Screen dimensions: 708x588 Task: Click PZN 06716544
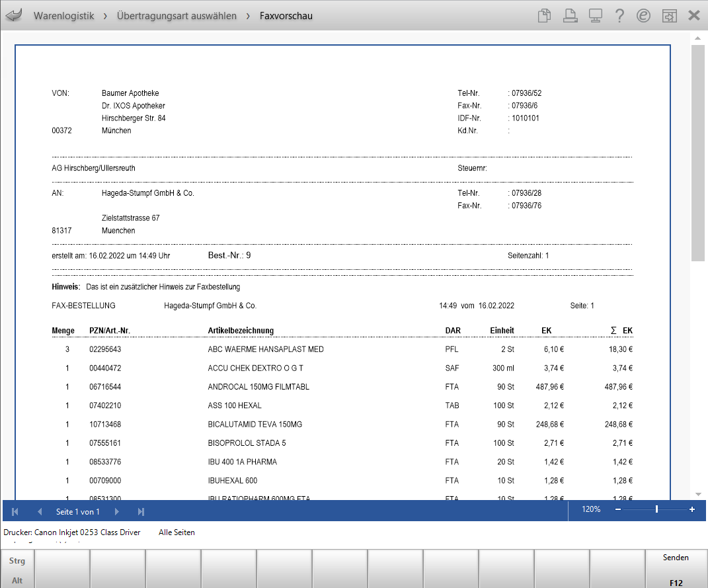pyautogui.click(x=105, y=386)
